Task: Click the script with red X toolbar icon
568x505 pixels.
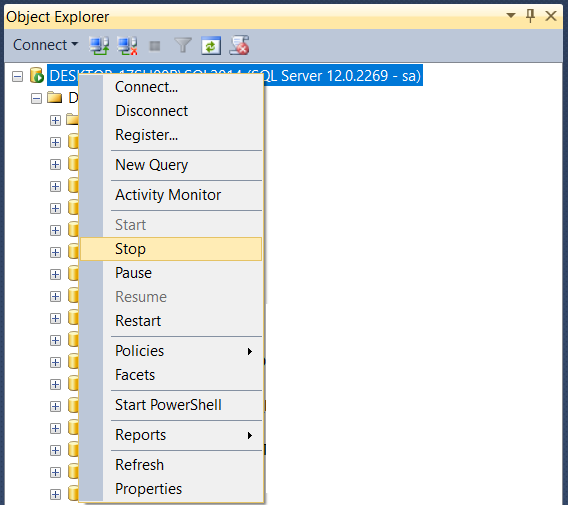Action: click(x=239, y=46)
